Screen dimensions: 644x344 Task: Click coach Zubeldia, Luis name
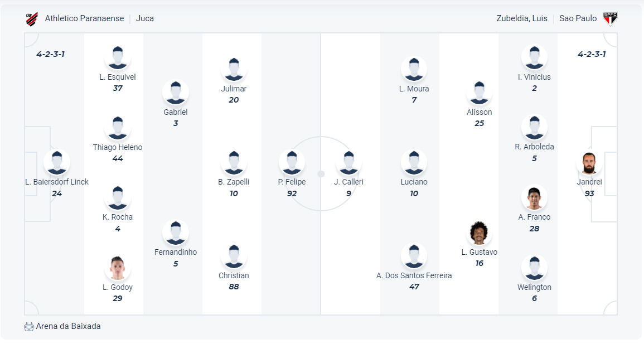point(522,18)
